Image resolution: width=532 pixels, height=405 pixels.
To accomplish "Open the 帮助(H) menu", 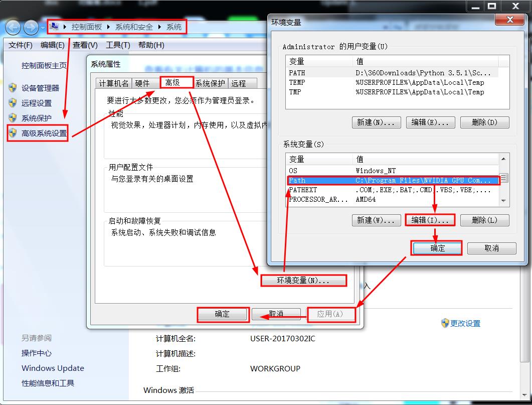I will [151, 45].
